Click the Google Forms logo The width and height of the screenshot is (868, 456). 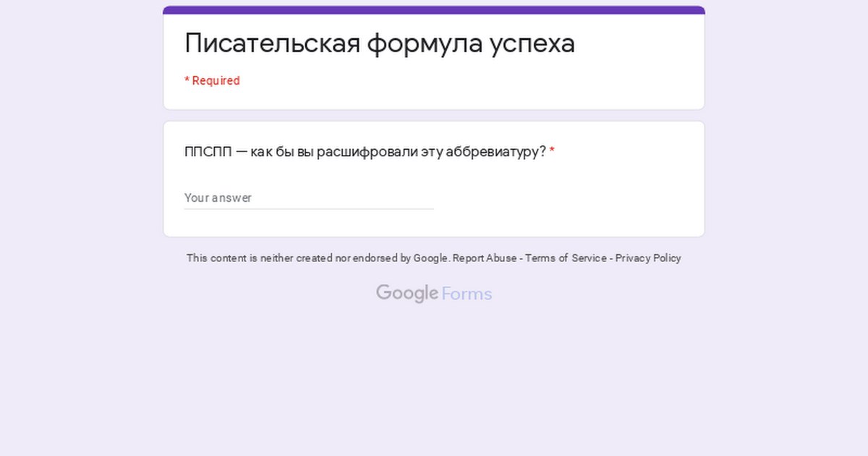[x=434, y=293]
